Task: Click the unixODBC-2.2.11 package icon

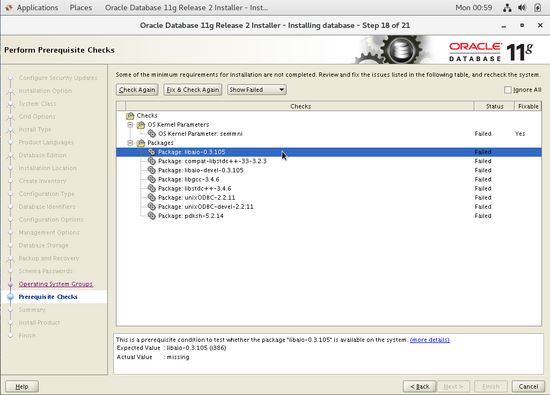Action: pyautogui.click(x=152, y=198)
